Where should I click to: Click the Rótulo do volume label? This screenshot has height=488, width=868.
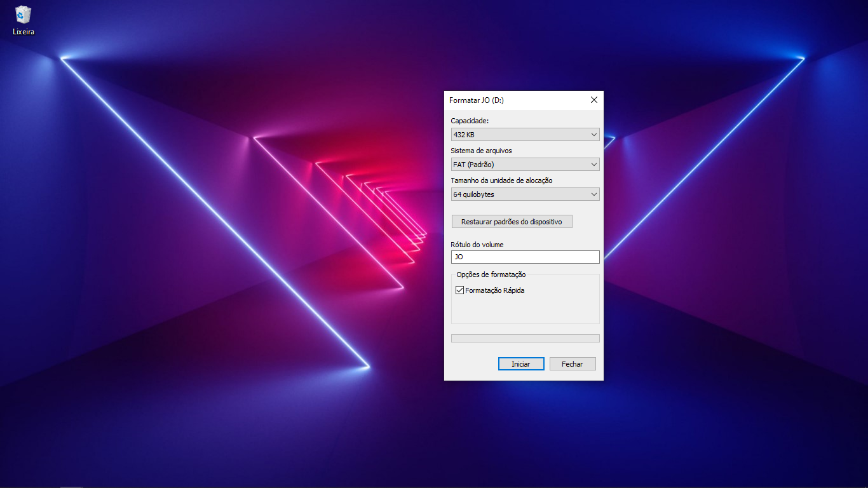tap(477, 245)
